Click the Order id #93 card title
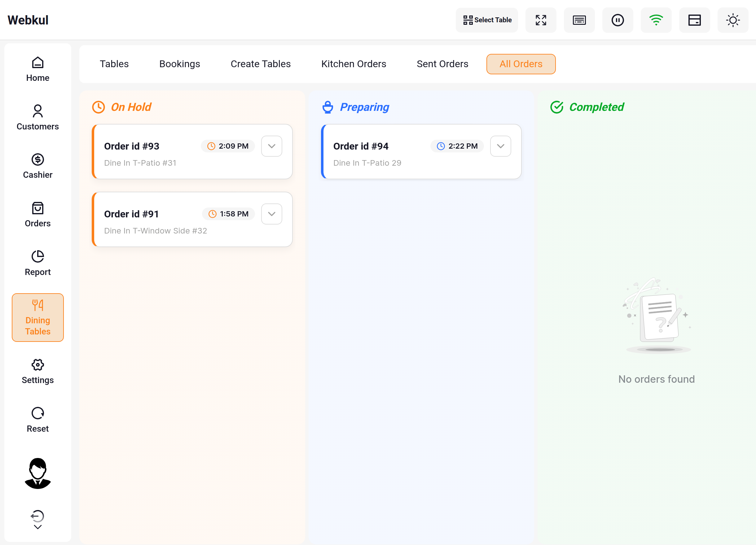Viewport: 756px width, 545px height. click(132, 146)
